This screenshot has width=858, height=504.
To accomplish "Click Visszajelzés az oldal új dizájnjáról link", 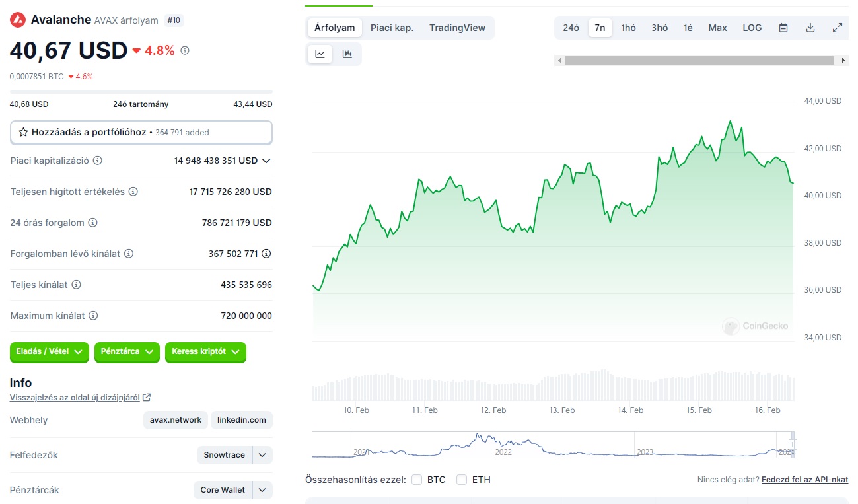I will pyautogui.click(x=75, y=398).
